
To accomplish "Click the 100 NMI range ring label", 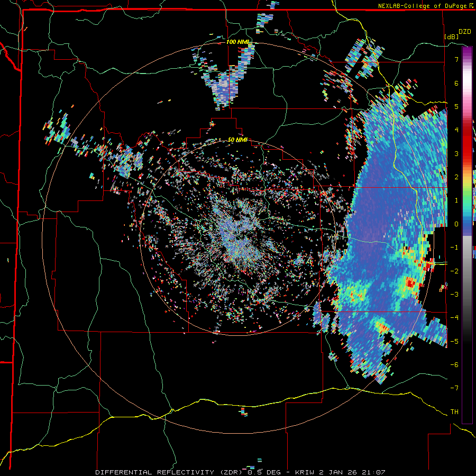I will click(x=237, y=42).
